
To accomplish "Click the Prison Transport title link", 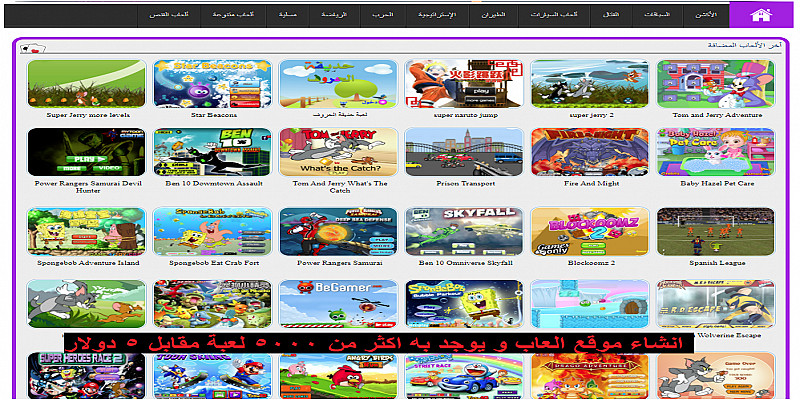I will click(x=465, y=183).
